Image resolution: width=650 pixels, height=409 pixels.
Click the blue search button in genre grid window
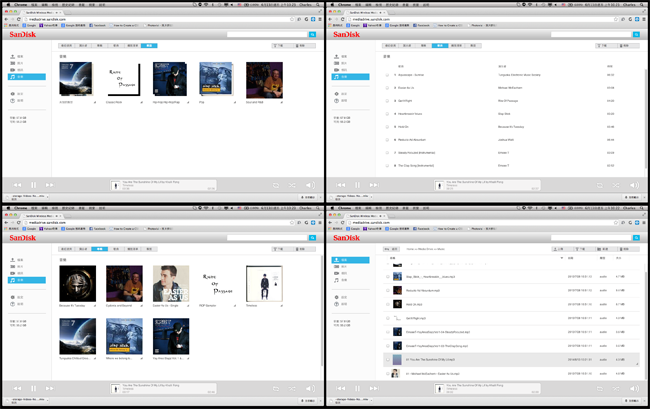[313, 34]
